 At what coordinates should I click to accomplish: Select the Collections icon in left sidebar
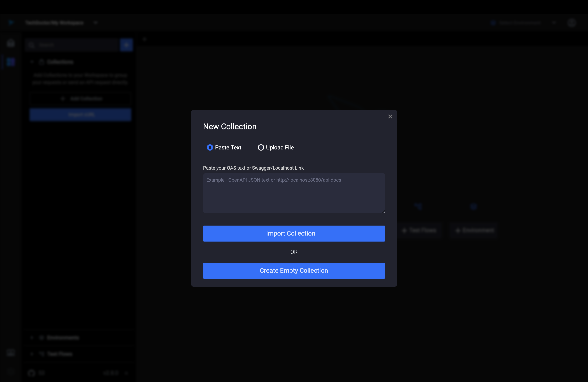point(11,62)
